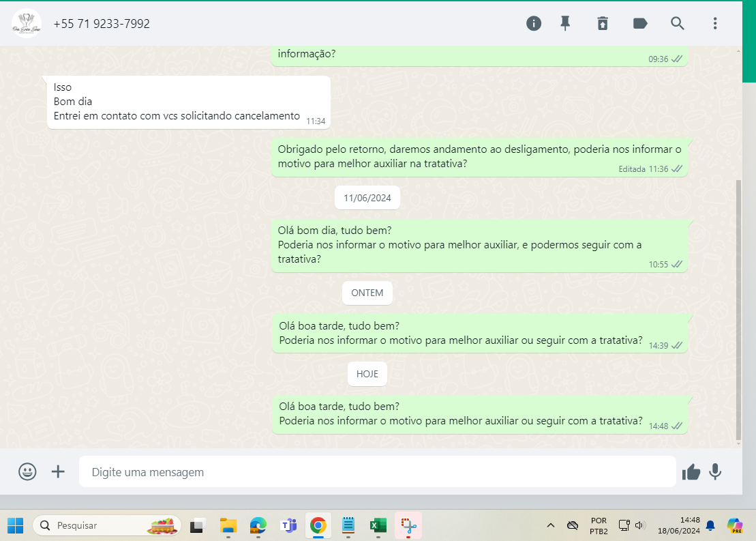Click the trash restore icon in header
756x541 pixels.
tap(603, 24)
